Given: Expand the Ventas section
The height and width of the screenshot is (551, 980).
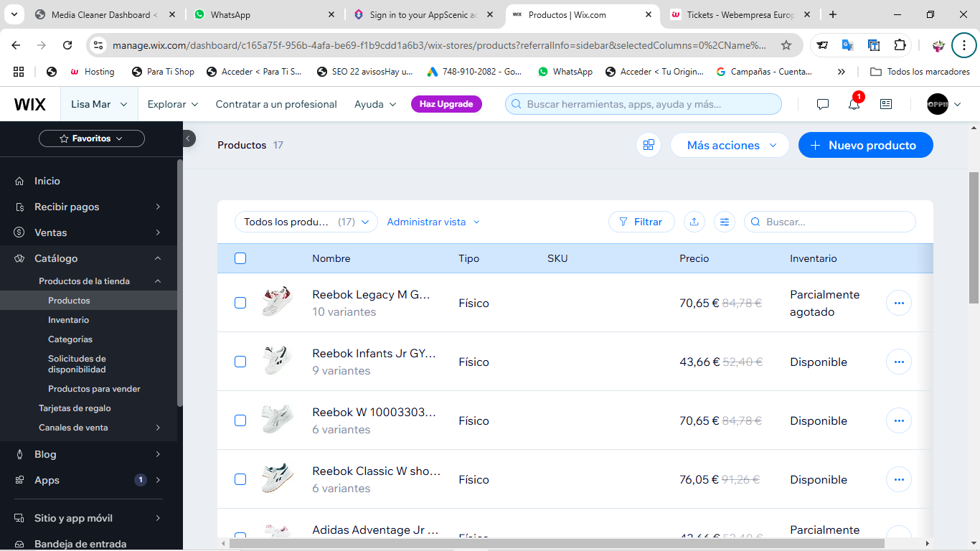Looking at the screenshot, I should click(x=89, y=232).
